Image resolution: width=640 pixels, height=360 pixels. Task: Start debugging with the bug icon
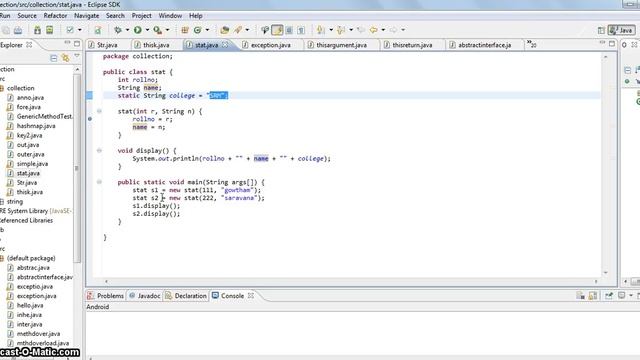118,30
